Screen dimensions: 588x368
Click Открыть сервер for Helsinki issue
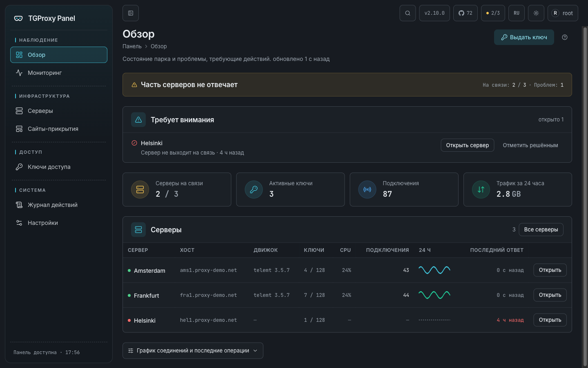468,145
